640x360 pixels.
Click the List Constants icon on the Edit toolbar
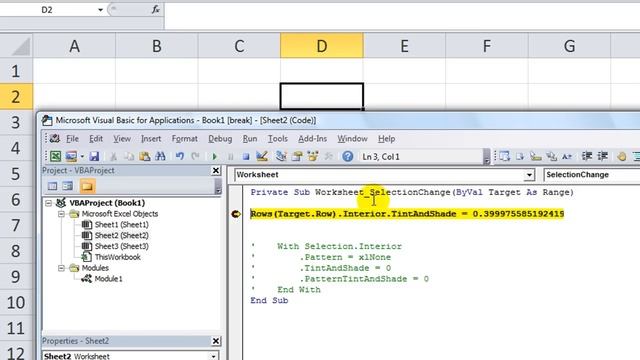[520, 156]
